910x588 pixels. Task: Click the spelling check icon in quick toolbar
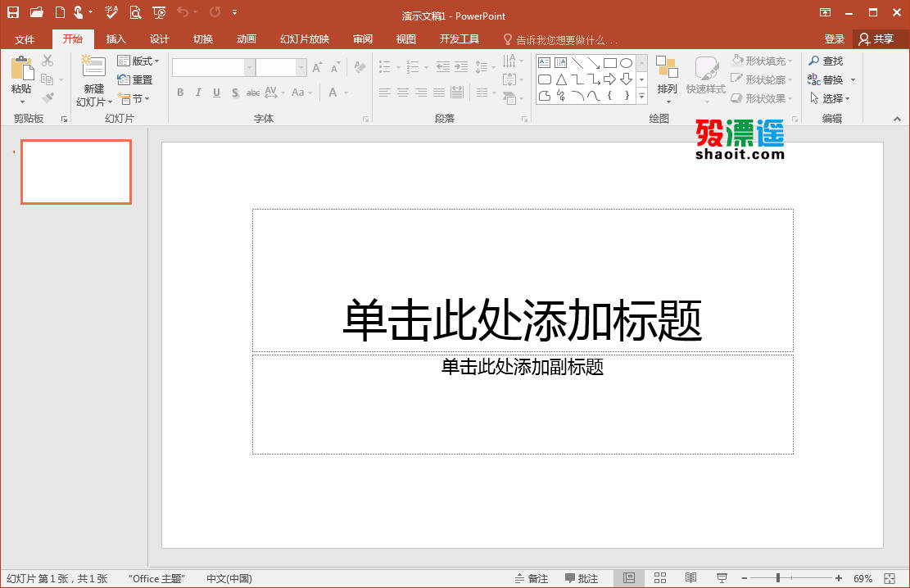[111, 11]
